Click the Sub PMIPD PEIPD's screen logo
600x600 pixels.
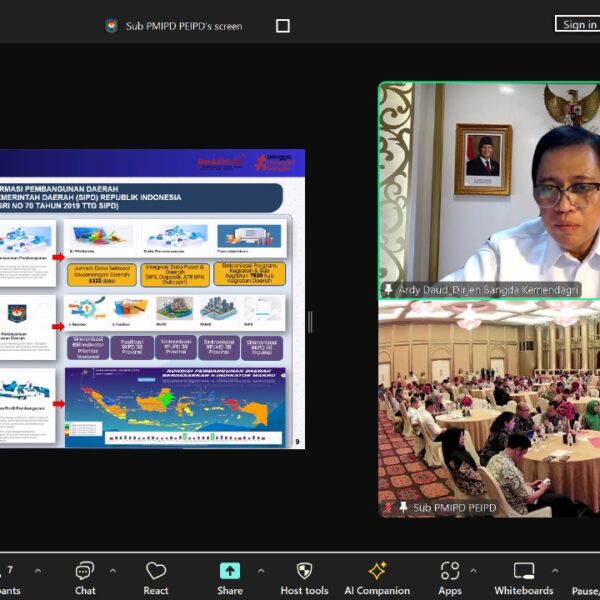point(112,26)
